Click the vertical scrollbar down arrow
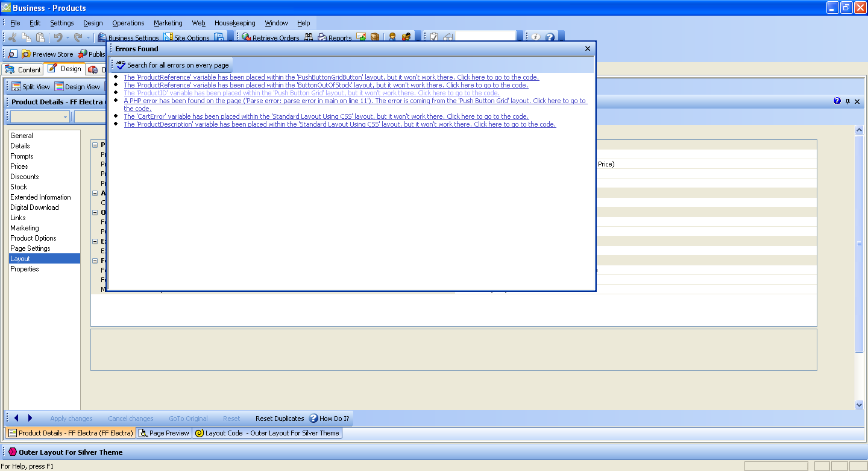The width and height of the screenshot is (868, 471). click(x=860, y=405)
